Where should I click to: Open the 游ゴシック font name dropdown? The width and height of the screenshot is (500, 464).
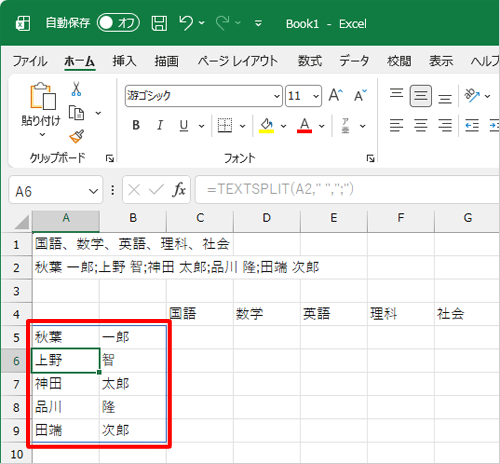[x=277, y=96]
